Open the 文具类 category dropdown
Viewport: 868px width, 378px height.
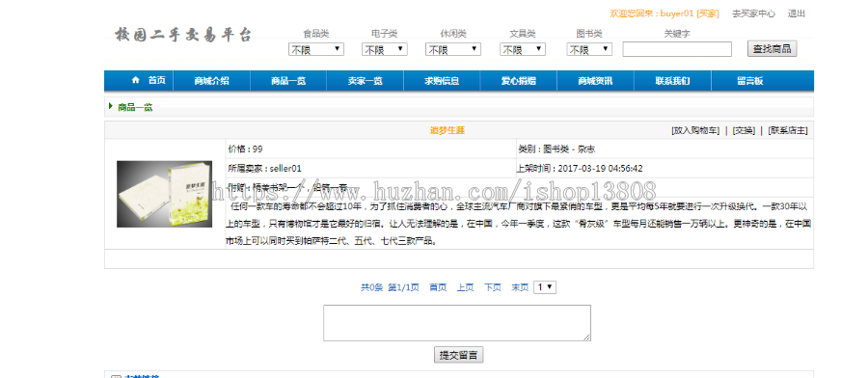point(523,50)
